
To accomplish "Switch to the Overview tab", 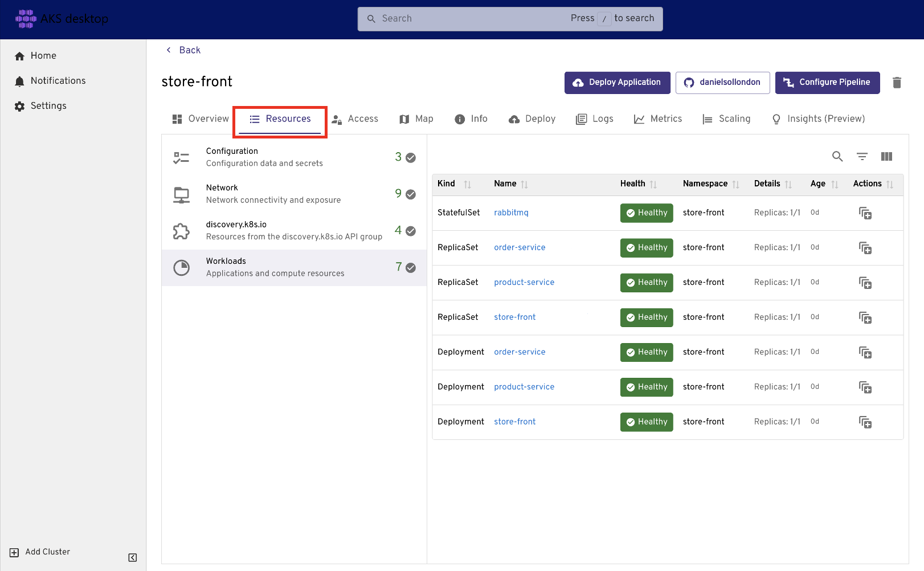I will pyautogui.click(x=201, y=119).
